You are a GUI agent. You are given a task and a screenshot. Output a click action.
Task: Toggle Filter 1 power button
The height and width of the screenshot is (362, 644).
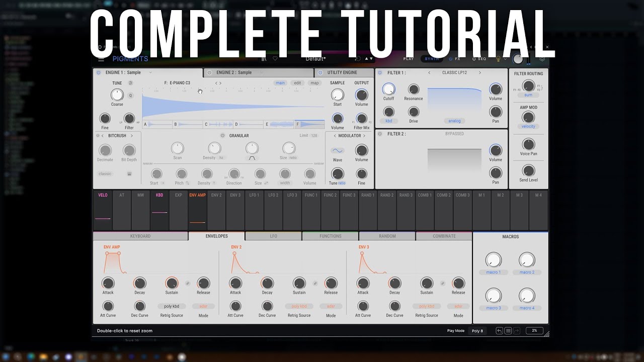pos(380,72)
